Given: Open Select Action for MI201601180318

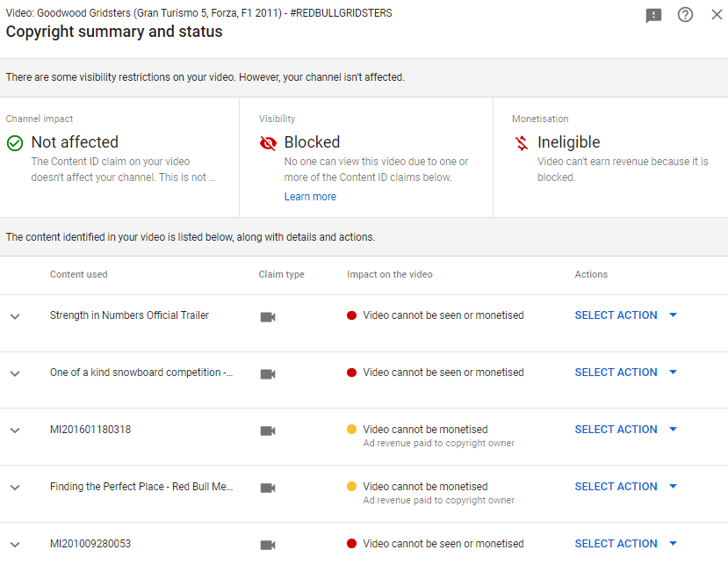Looking at the screenshot, I should point(626,430).
